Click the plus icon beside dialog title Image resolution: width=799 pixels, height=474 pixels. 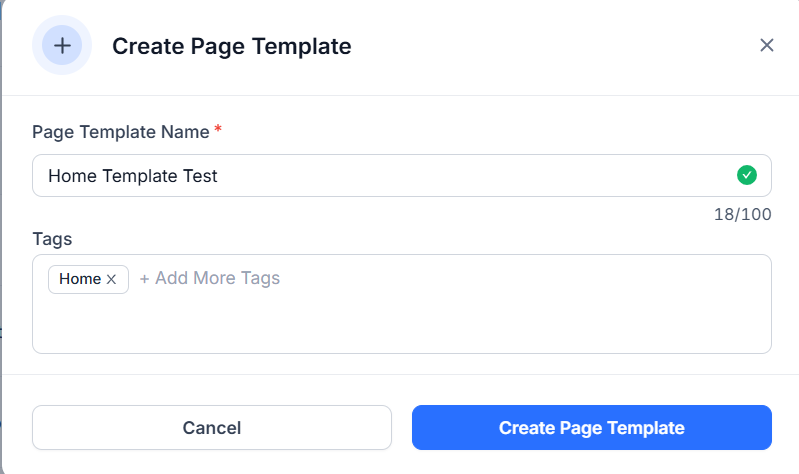62,45
